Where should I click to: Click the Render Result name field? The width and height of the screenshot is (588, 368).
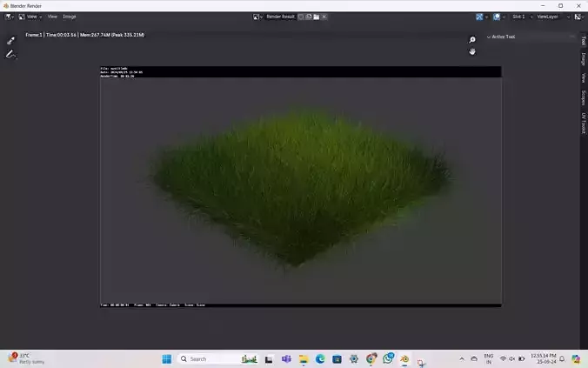(280, 17)
